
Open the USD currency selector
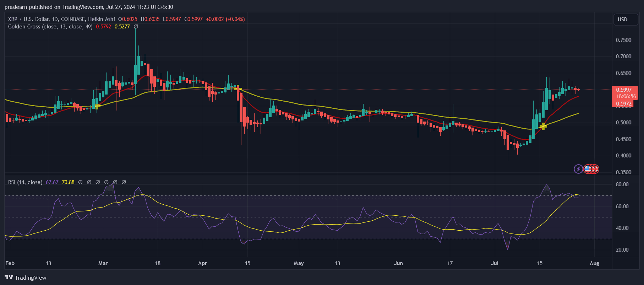point(626,20)
